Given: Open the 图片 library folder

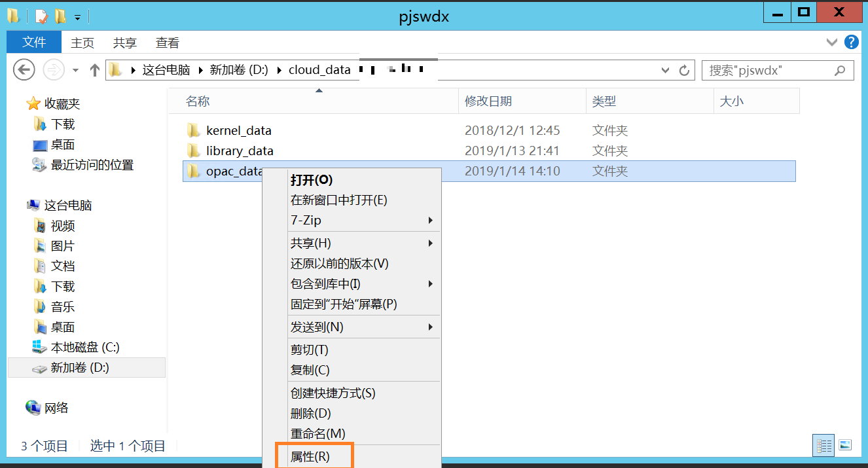Looking at the screenshot, I should (x=63, y=246).
